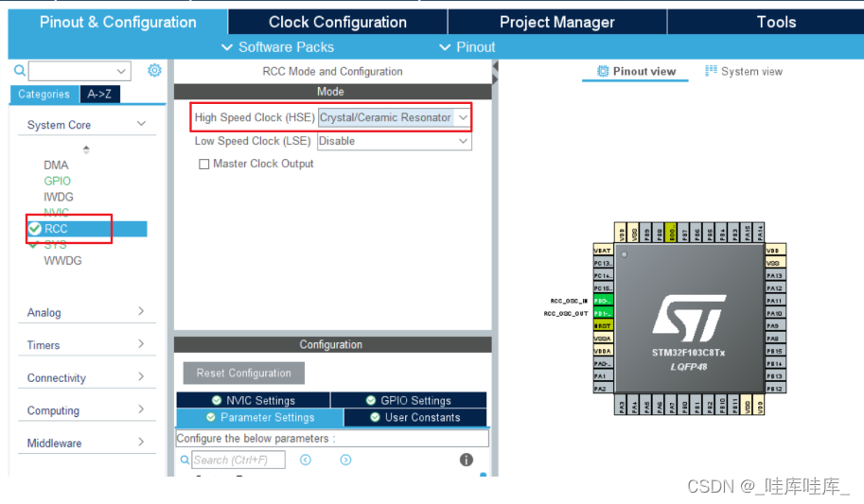Click the PA2 pin on the chip
The height and width of the screenshot is (504, 864).
click(603, 389)
